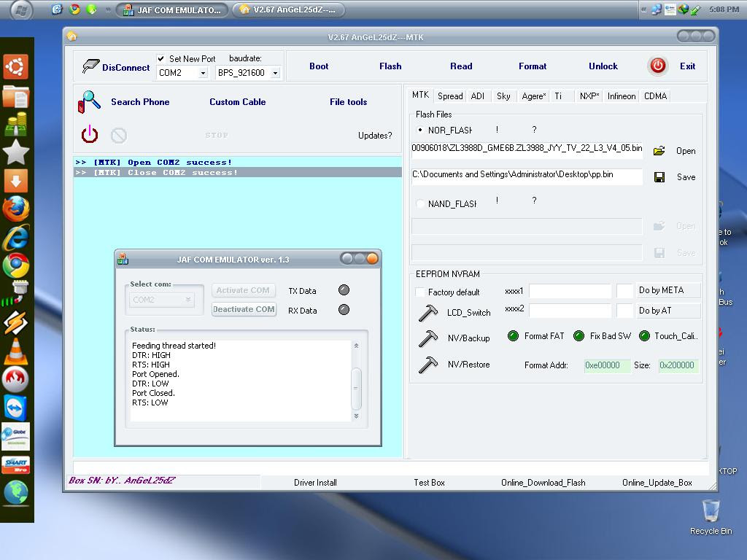Click the Online_Download_Flash link

click(543, 483)
